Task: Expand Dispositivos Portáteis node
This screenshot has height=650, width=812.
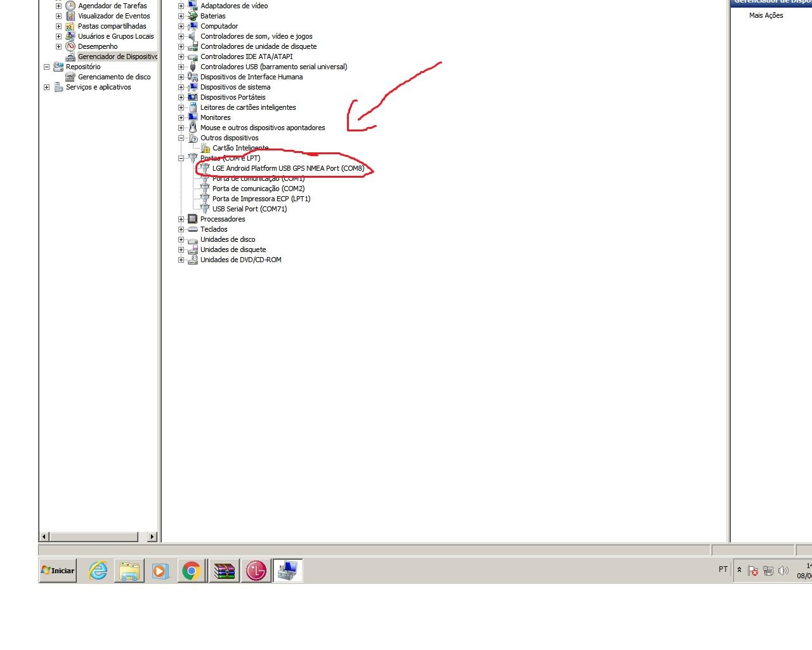Action: pos(181,97)
